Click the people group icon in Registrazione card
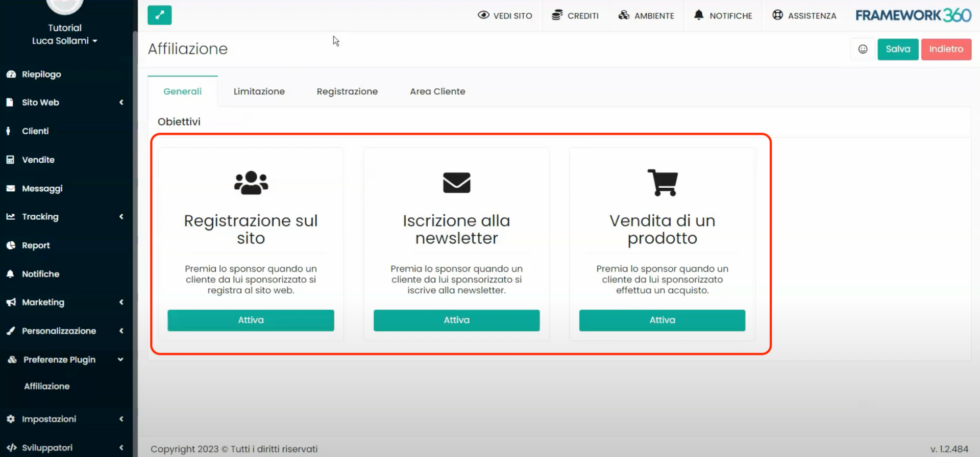980x457 pixels. pyautogui.click(x=251, y=183)
